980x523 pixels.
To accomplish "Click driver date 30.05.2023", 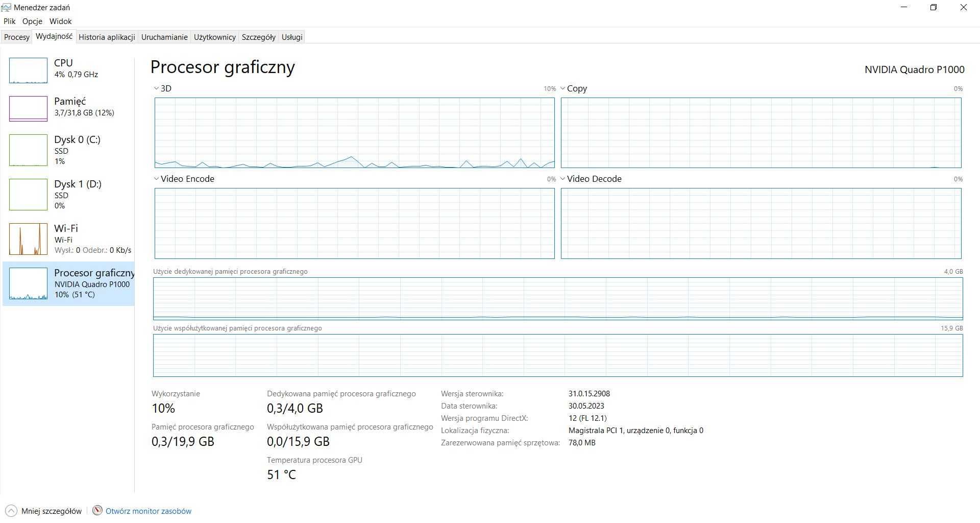I will coord(586,406).
